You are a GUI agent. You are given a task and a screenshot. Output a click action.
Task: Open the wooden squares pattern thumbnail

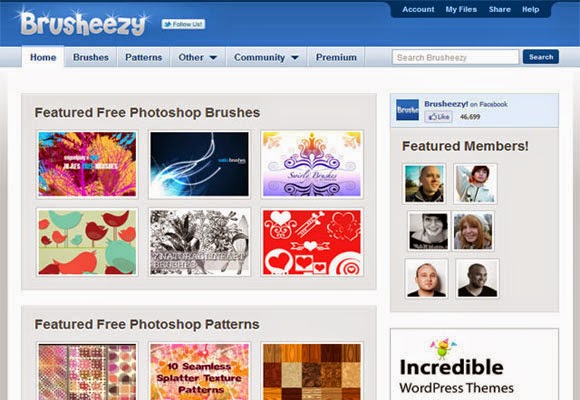(311, 372)
